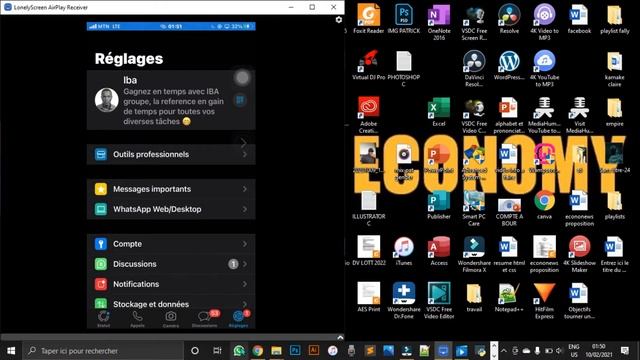Launch 4K Video to MP3 icon
The width and height of the screenshot is (640, 360).
tap(544, 23)
